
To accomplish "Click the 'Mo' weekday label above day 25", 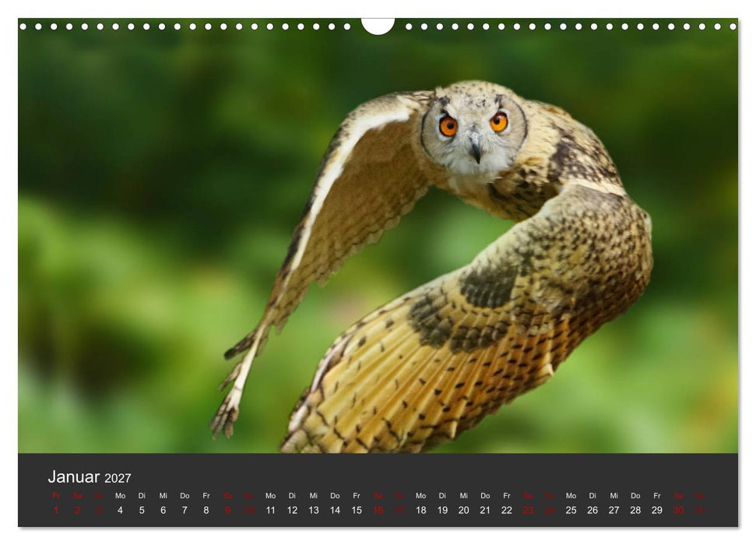I will tap(571, 496).
